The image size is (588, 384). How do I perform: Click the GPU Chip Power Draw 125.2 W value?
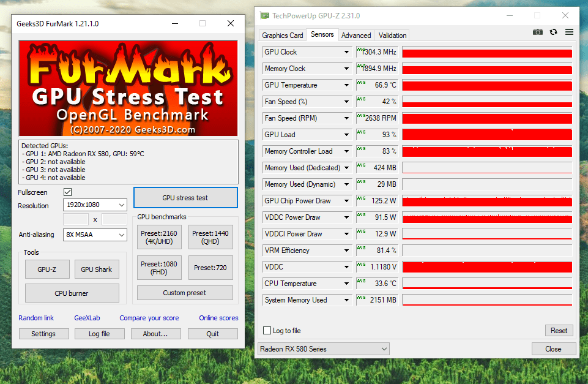coord(378,201)
